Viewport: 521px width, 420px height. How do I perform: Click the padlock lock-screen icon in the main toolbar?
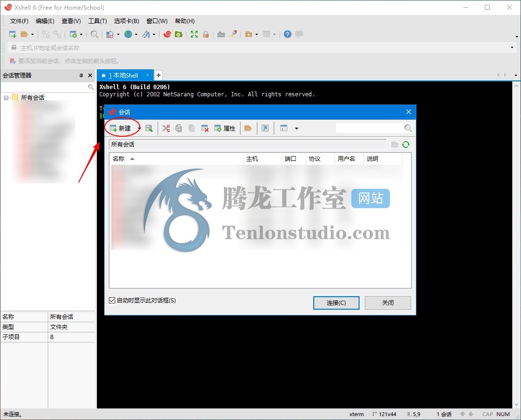(x=206, y=34)
